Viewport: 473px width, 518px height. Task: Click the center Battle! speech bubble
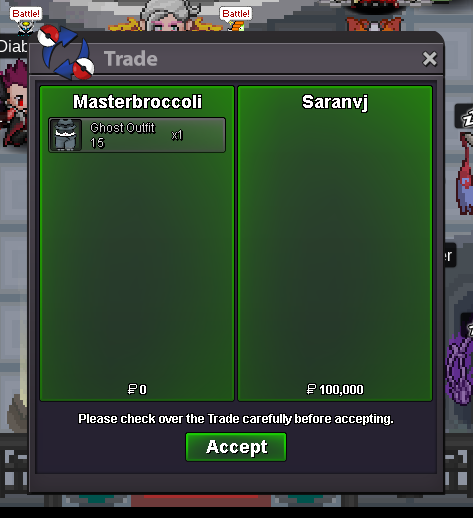[x=236, y=14]
